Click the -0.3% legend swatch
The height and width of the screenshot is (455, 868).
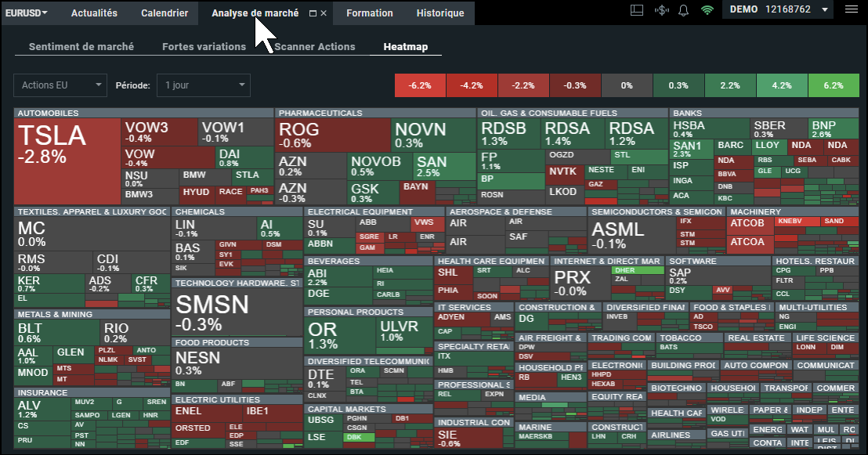tap(575, 85)
